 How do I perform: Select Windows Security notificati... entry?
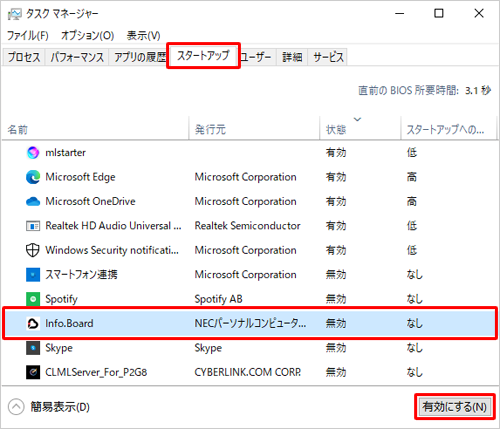coord(112,250)
